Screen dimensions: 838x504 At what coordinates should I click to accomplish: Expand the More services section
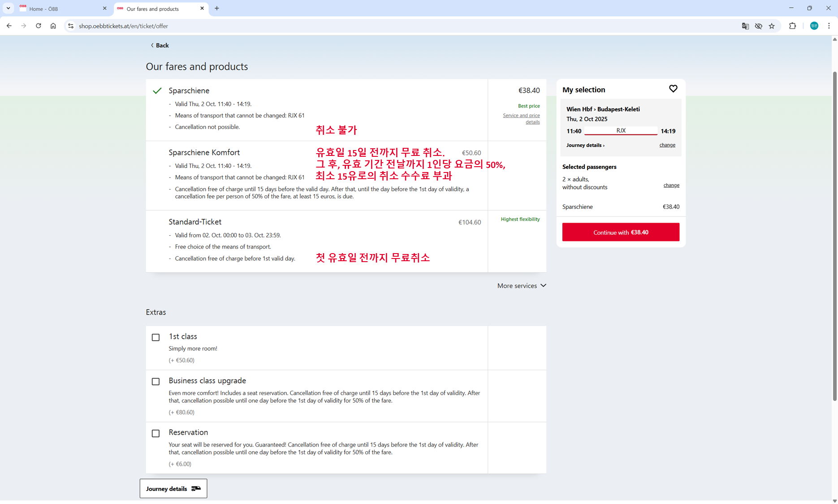point(522,286)
